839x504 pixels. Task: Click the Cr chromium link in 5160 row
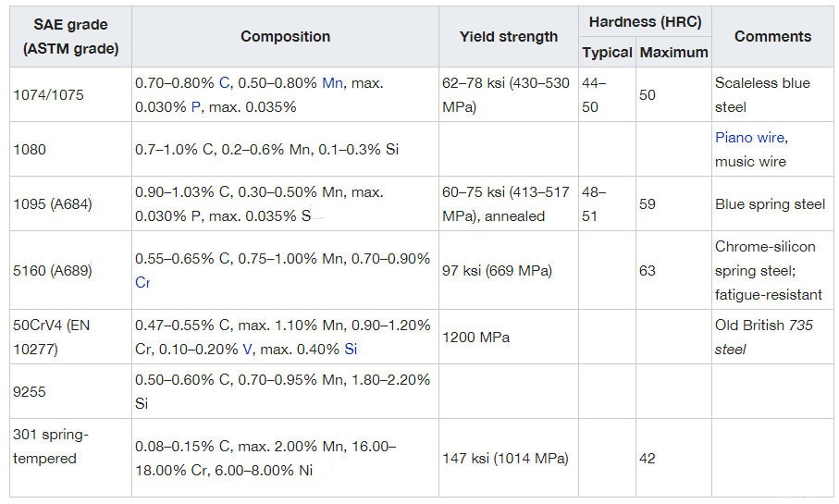point(142,283)
